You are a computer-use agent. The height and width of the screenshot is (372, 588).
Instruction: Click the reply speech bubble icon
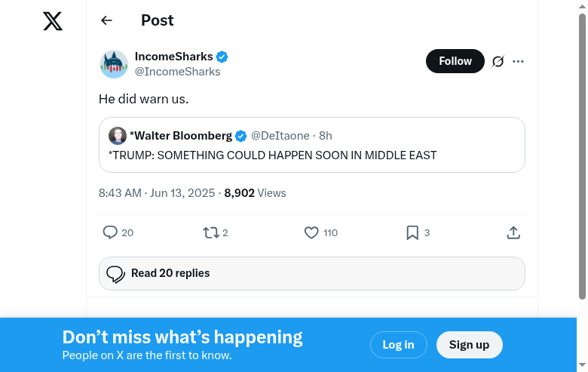[110, 232]
